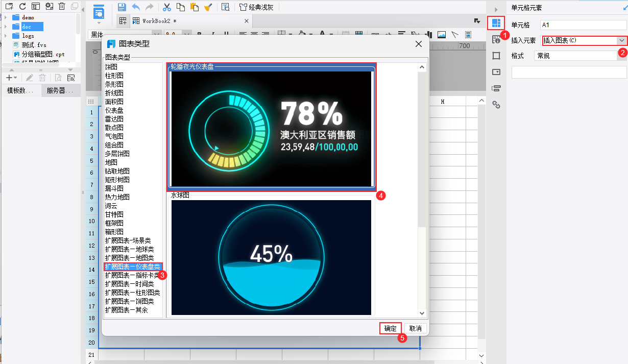
Task: Open the preview mode dropdown arrow
Action: tap(99, 23)
